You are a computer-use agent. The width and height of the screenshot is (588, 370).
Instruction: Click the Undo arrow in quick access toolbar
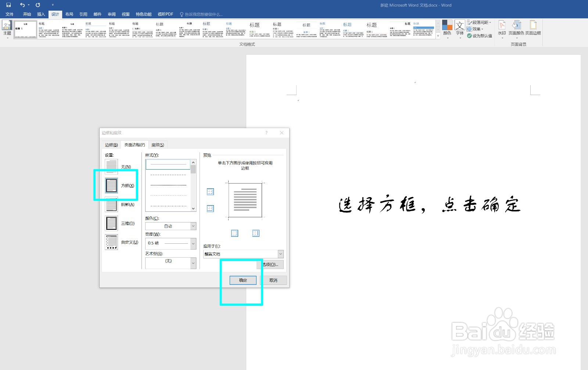click(x=22, y=5)
